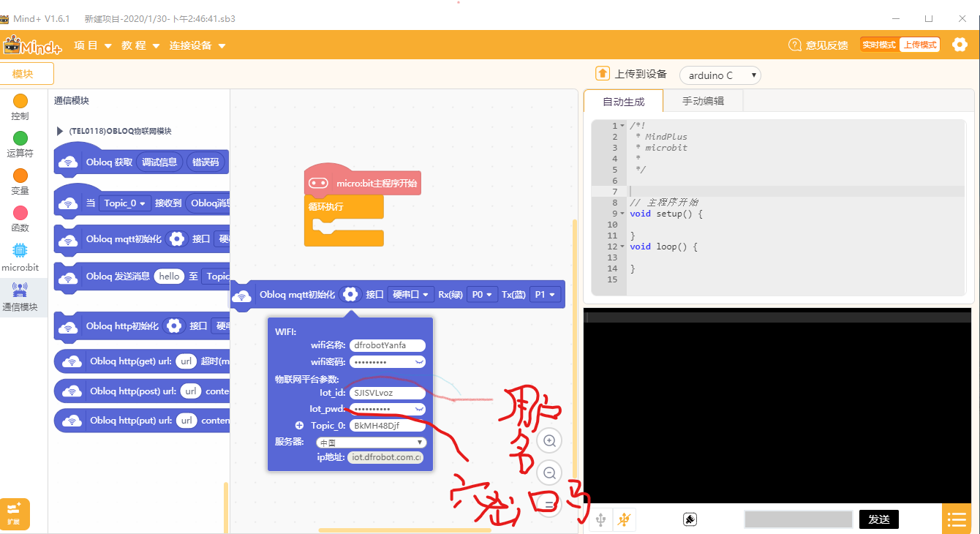Open gear on palette Obloq mqtt初始化 block
Viewport: 980px width, 534px height.
(176, 238)
